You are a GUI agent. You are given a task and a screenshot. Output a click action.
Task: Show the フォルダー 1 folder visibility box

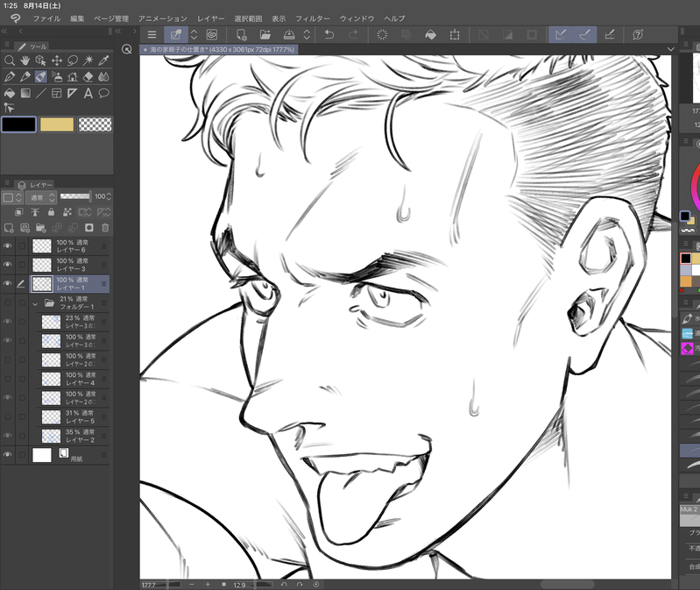[x=8, y=302]
